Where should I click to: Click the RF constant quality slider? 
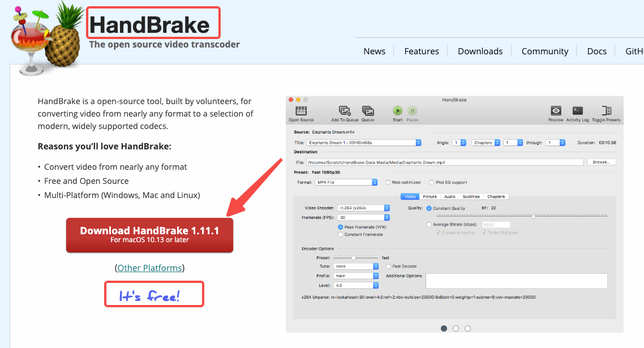click(522, 215)
